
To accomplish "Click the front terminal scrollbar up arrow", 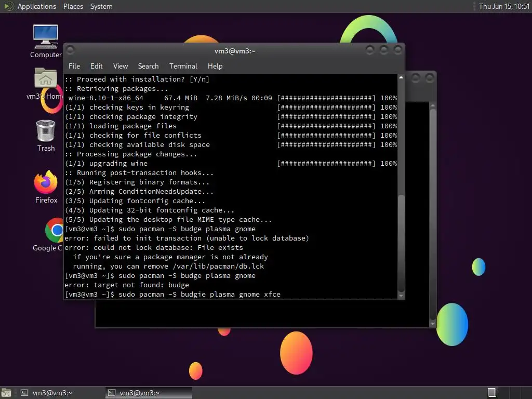I will point(401,78).
